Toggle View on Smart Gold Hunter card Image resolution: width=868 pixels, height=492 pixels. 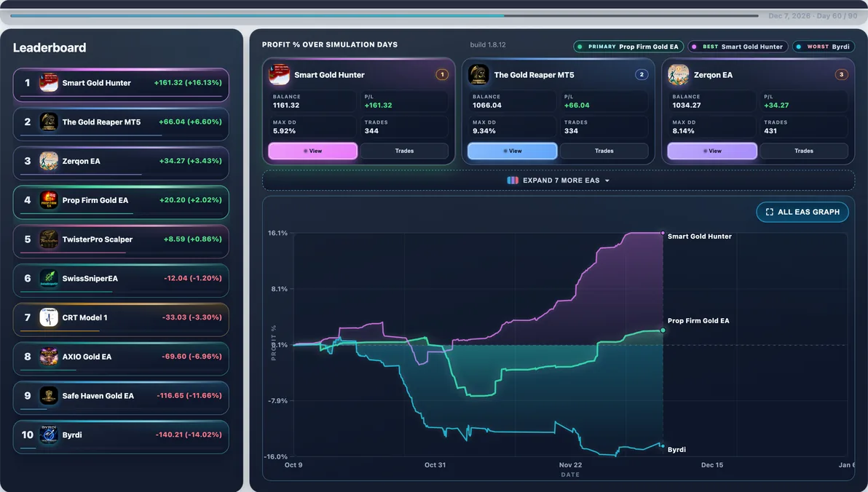coord(313,151)
